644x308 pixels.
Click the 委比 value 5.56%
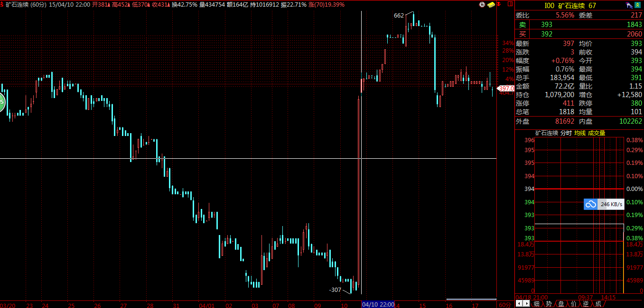[565, 15]
